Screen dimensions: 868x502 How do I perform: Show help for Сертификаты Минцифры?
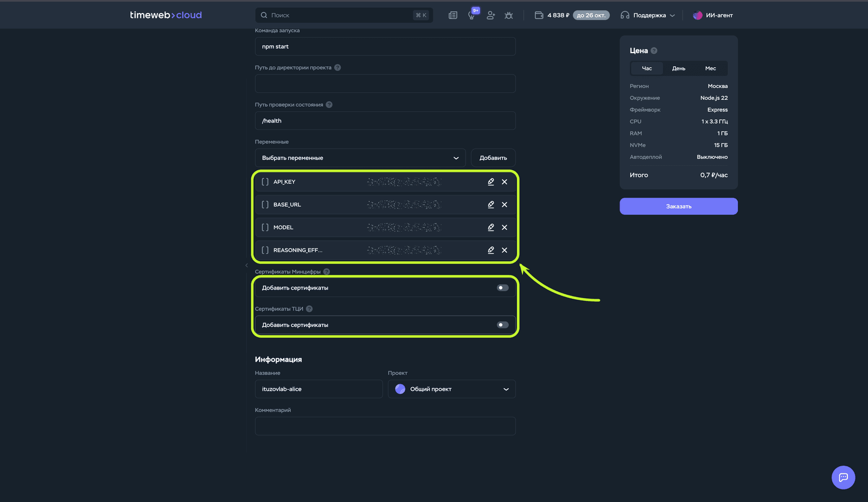click(x=327, y=272)
